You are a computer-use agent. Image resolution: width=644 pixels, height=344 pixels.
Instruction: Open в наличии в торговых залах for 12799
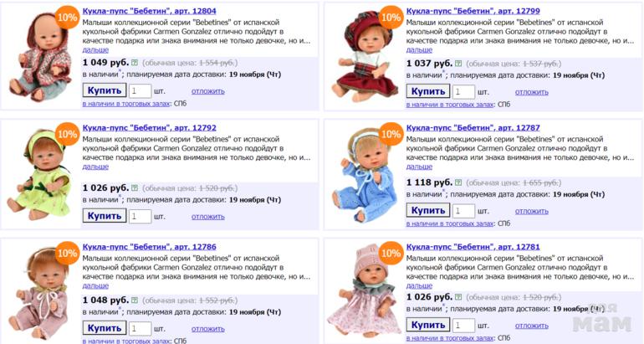(450, 105)
